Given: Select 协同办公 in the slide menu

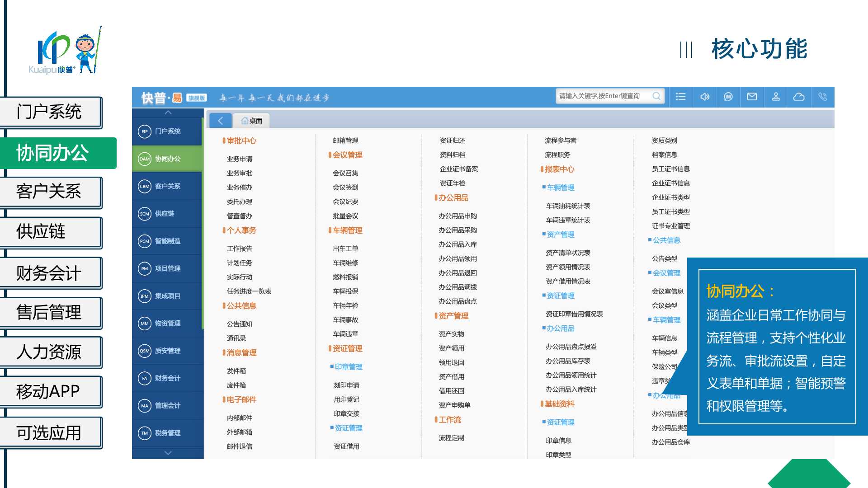Looking at the screenshot, I should [x=52, y=153].
